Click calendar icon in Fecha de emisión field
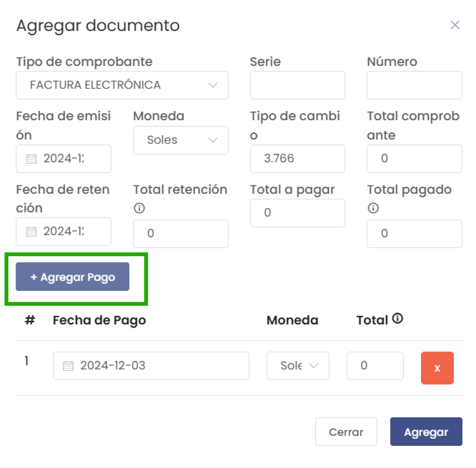476x468 pixels. (x=31, y=159)
